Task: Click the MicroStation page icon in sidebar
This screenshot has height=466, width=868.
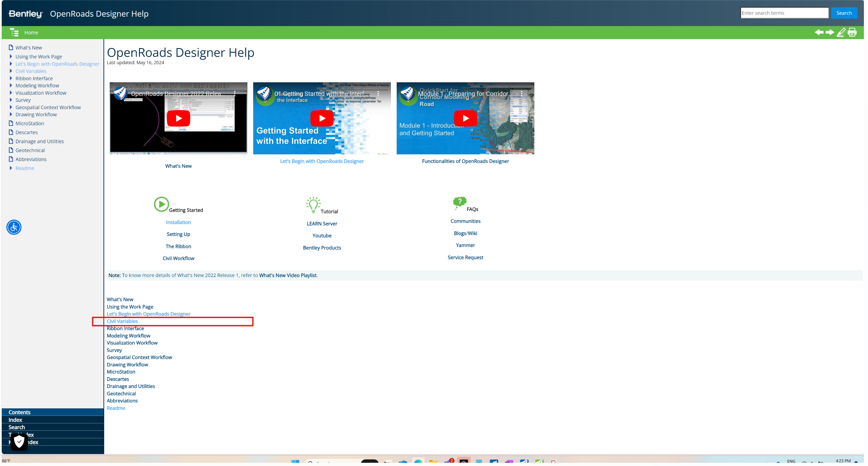Action: [x=11, y=123]
